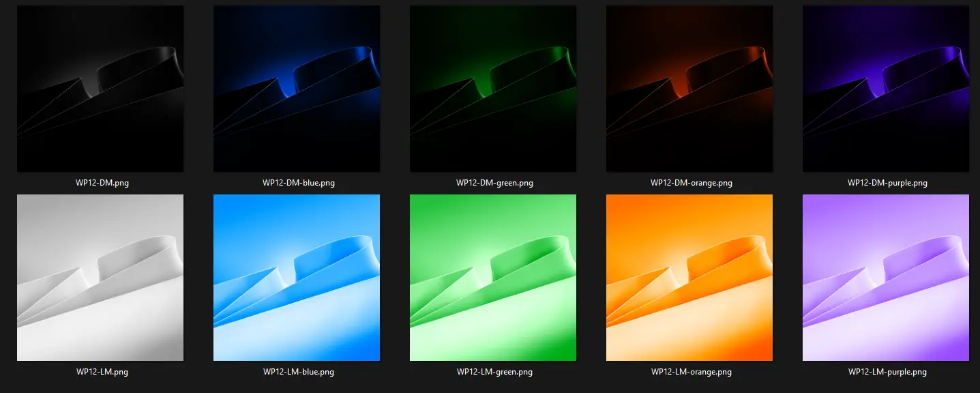Select the WP12-DM-purple.png wallpaper thumbnail
The image size is (980, 393).
(886, 89)
